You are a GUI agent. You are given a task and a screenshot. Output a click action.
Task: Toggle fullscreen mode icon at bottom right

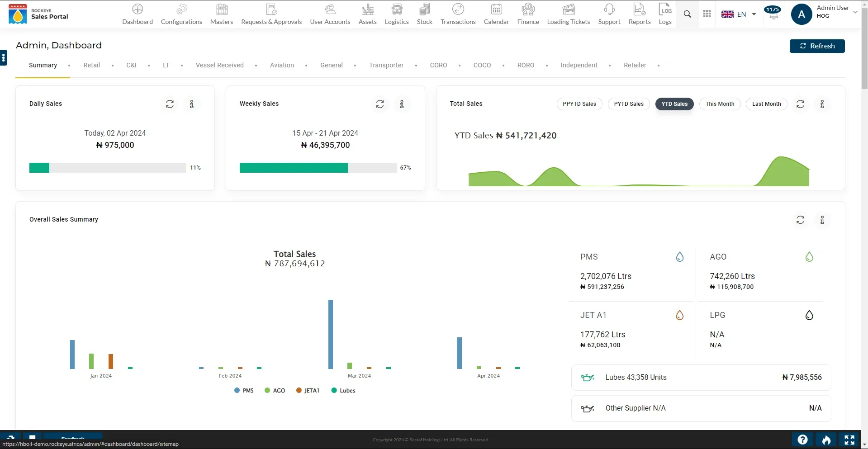pos(849,440)
